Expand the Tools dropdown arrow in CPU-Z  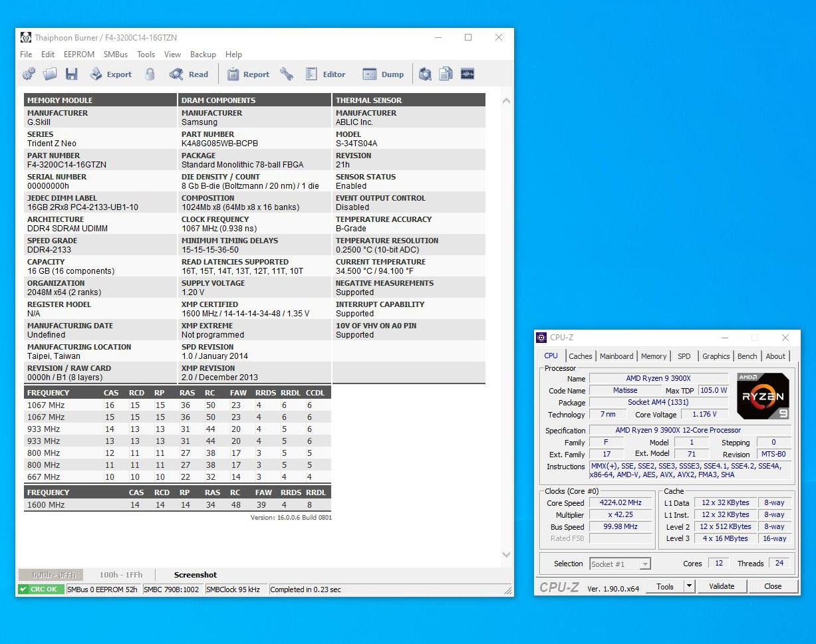(x=689, y=587)
